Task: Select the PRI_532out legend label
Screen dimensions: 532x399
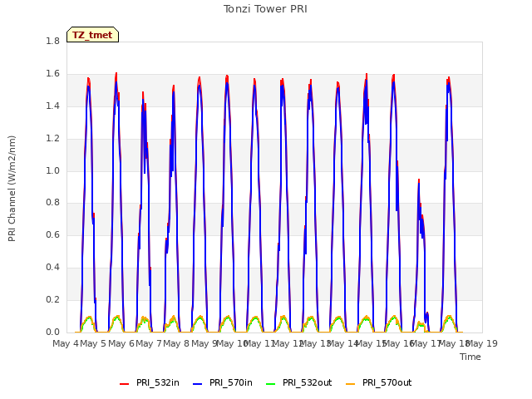Action: 307,383
